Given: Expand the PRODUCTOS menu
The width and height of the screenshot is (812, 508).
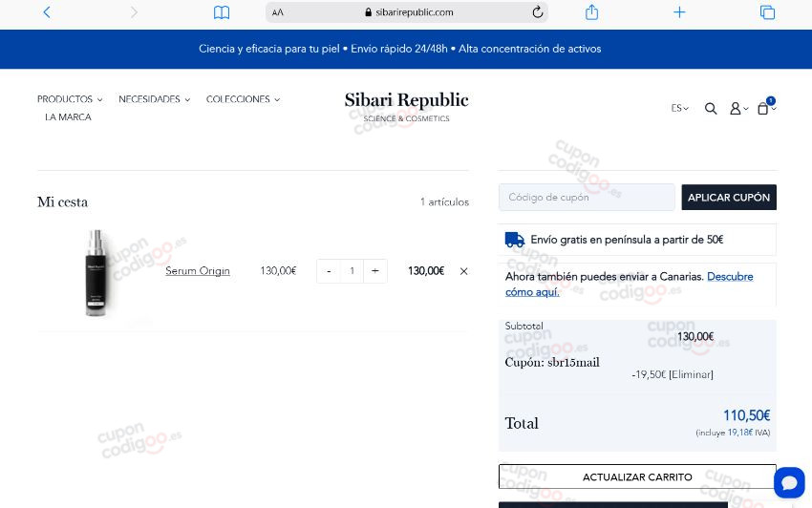Looking at the screenshot, I should click(70, 99).
